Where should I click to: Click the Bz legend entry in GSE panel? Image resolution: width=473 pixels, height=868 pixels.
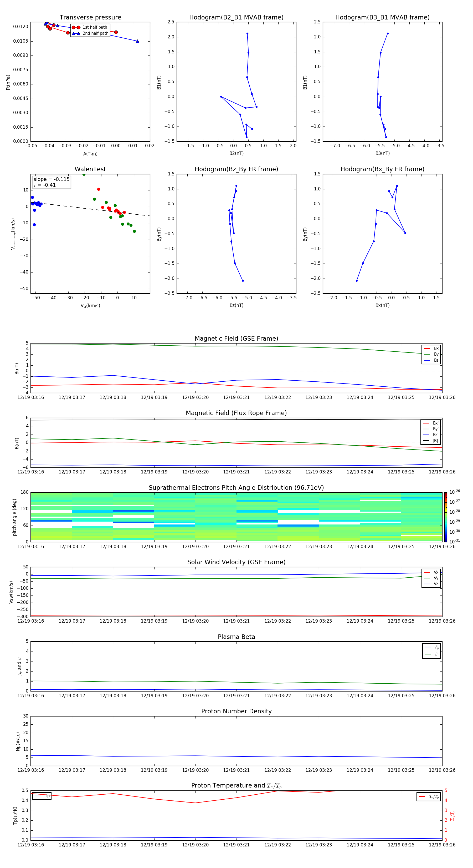tap(431, 361)
